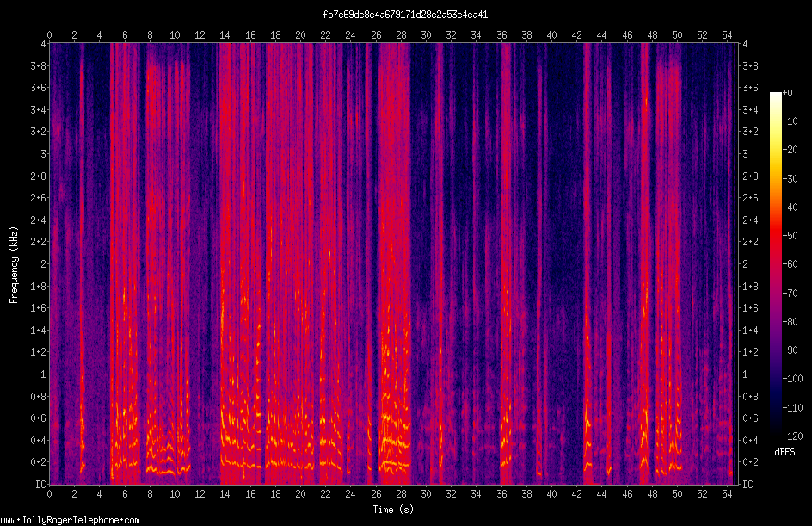Click the -120 label on the color scale
This screenshot has width=812, height=526.
click(793, 436)
